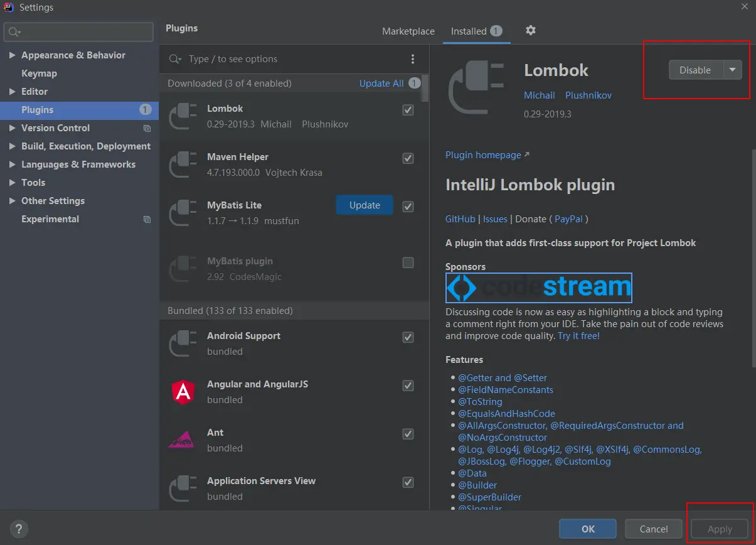
Task: Expand Languages & Frameworks node
Action: [12, 165]
